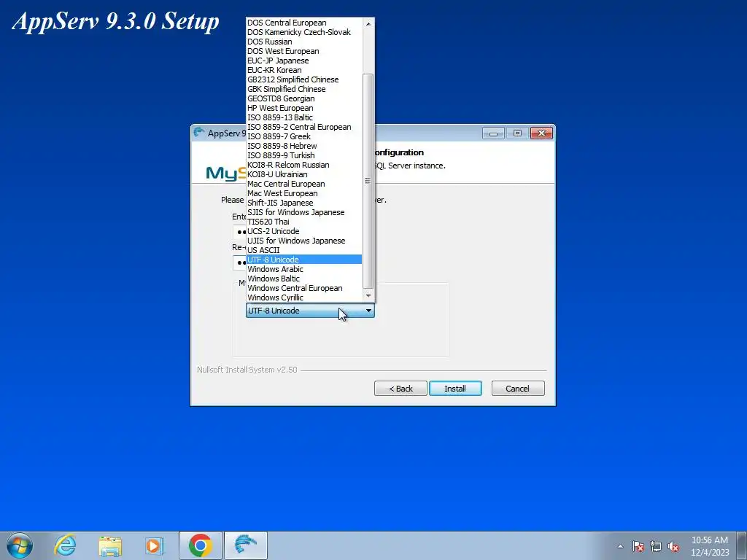This screenshot has height=560, width=747.
Task: Pick UCS-2 Unicode option
Action: click(x=304, y=231)
